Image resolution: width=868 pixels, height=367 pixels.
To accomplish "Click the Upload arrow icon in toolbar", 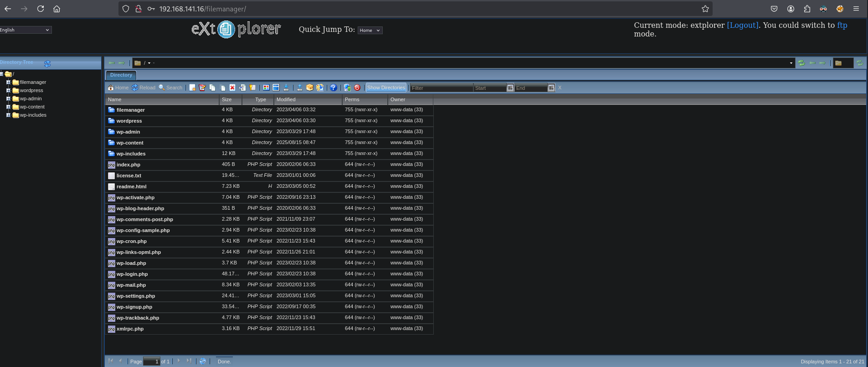I will pyautogui.click(x=300, y=88).
